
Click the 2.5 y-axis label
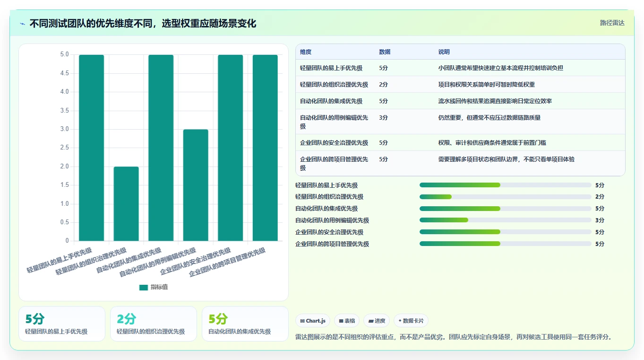pos(64,148)
